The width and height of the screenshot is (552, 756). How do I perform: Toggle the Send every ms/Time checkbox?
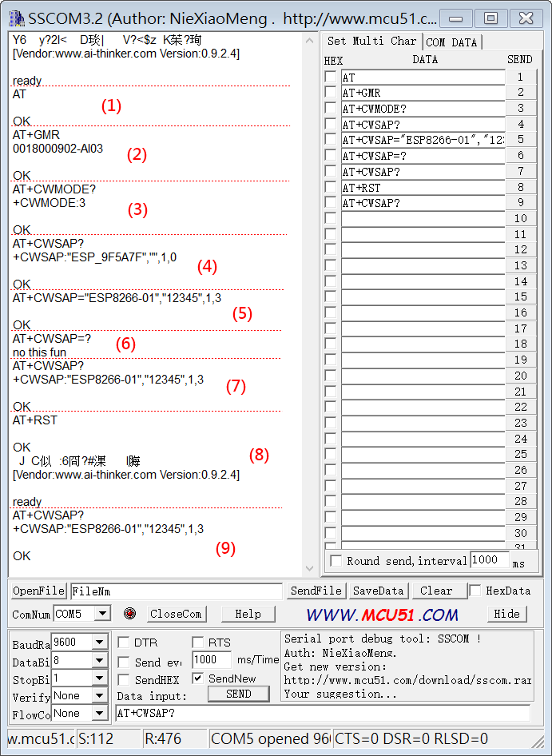coord(123,662)
